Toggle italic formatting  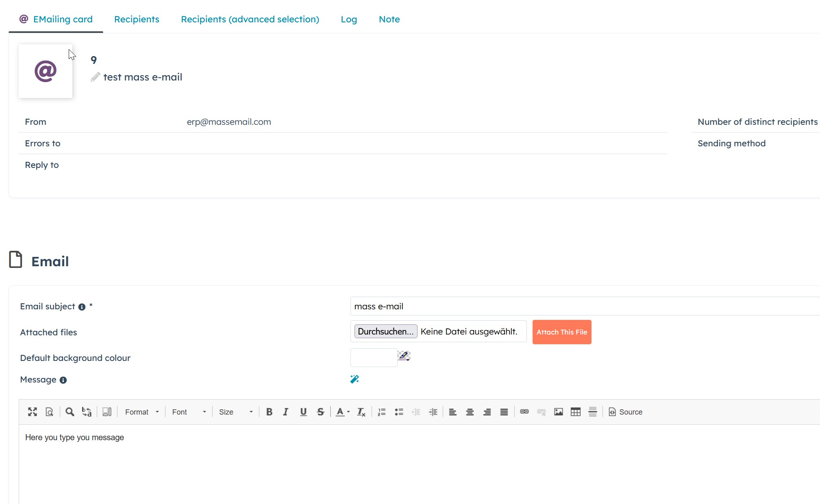tap(286, 412)
